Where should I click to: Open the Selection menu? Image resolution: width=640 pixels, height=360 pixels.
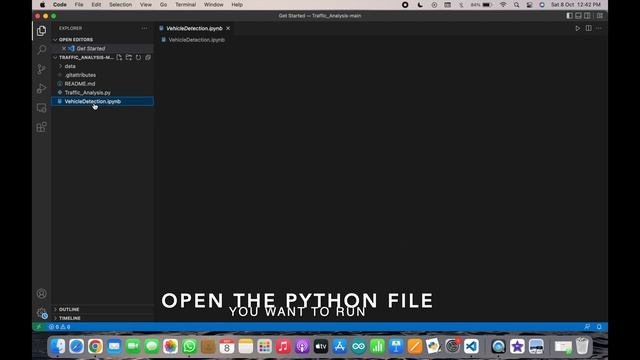120,4
